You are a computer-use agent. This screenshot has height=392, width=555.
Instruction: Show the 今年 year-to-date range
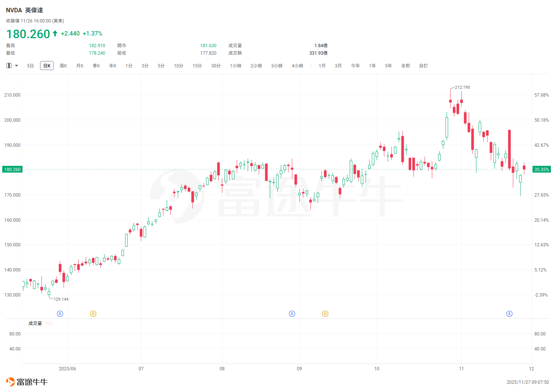[355, 66]
